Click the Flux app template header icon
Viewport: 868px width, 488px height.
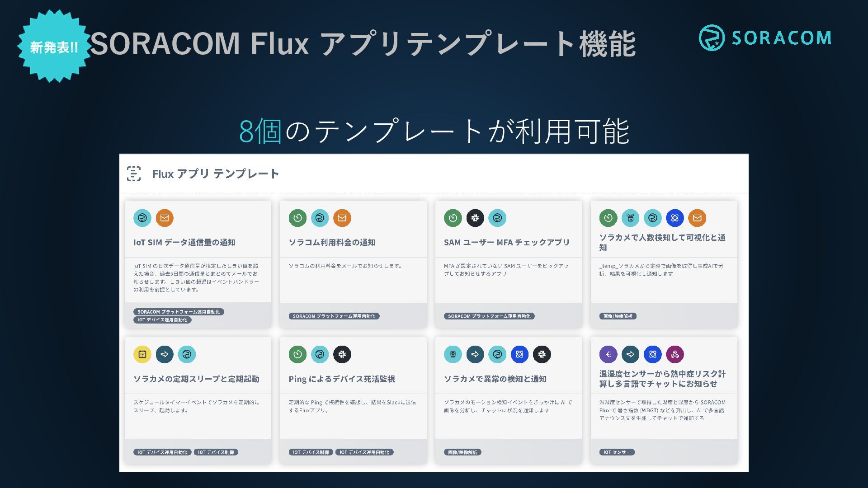(x=134, y=174)
